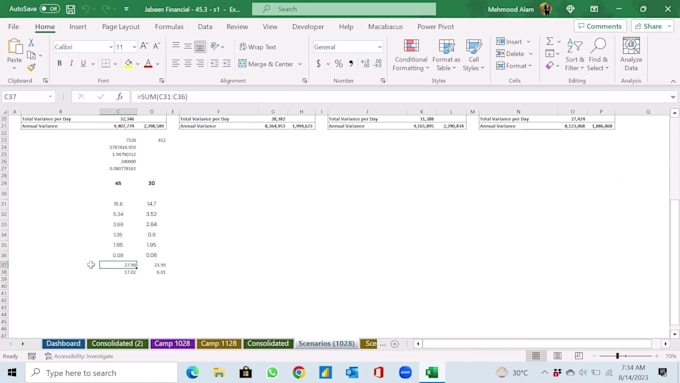The image size is (680, 383).
Task: Open the Power Pivot tab
Action: click(x=435, y=26)
